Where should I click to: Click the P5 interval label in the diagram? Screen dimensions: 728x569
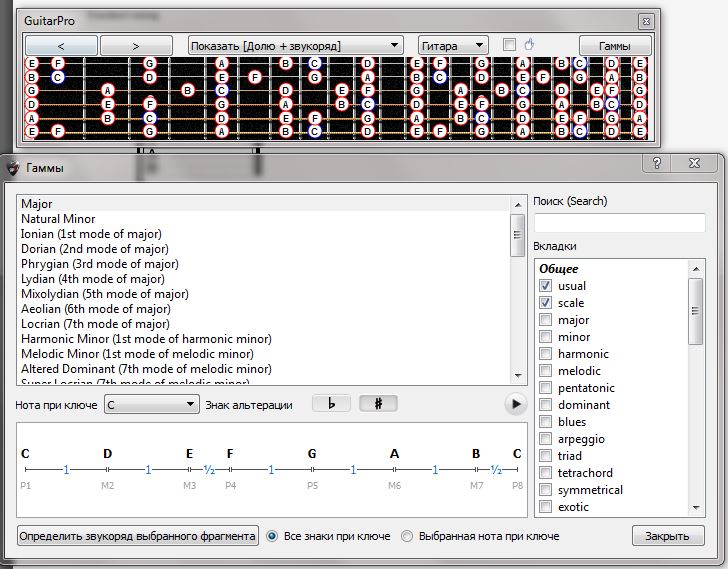(312, 485)
